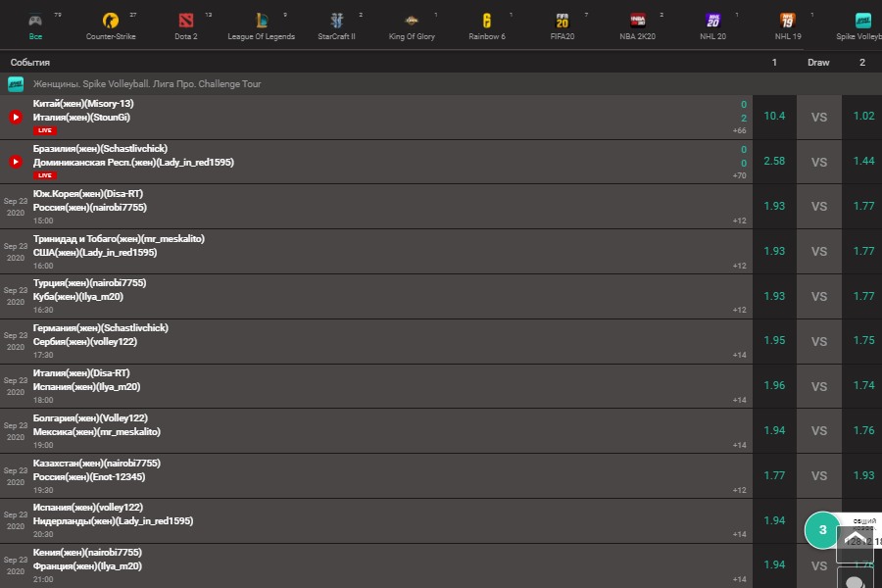The height and width of the screenshot is (588, 882).
Task: Select the StarCraft II icon
Action: click(x=336, y=22)
